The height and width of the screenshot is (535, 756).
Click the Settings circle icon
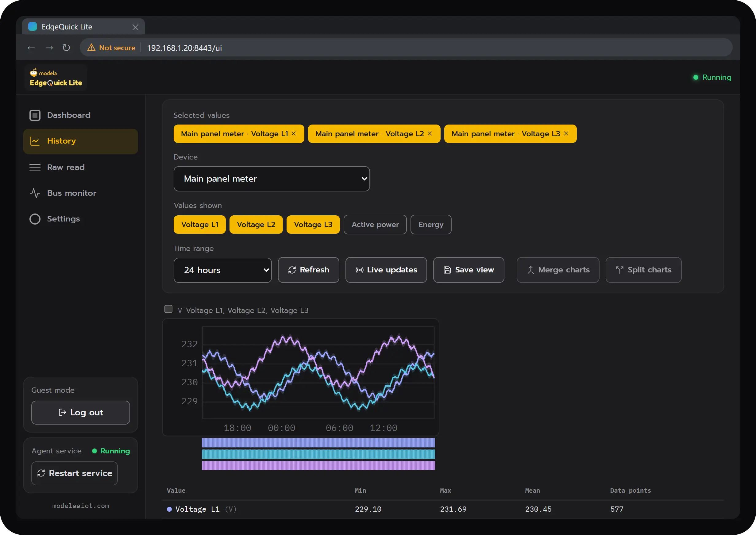point(35,219)
